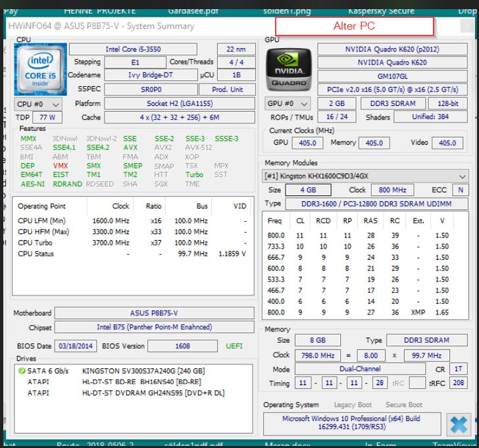The height and width of the screenshot is (448, 479).
Task: Click the GM107GL GPU codename field
Action: [x=393, y=76]
